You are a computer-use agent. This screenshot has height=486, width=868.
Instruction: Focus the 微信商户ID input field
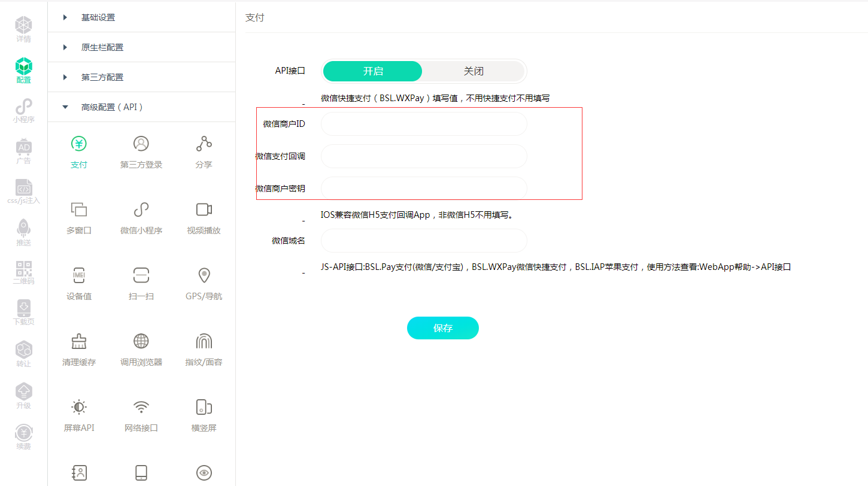click(x=424, y=124)
